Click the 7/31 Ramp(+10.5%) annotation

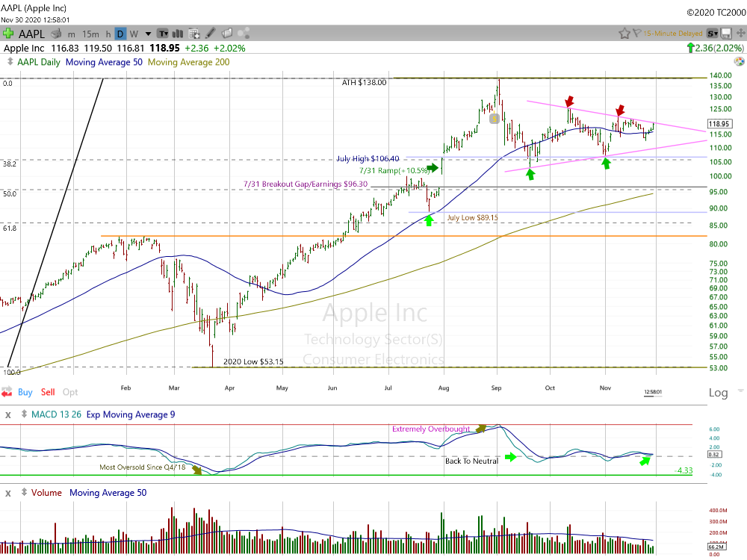pyautogui.click(x=395, y=170)
